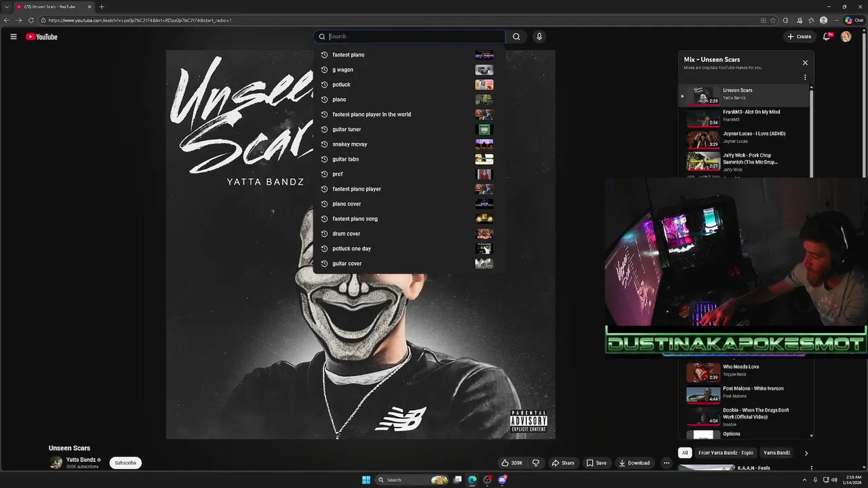This screenshot has width=868, height=488.
Task: Play "Joyner Lucas - I Love (ADHD)"
Action: pos(745,139)
